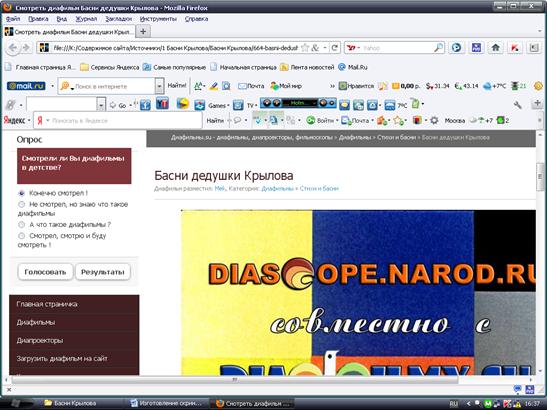
Task: Click the horizontal scrollbar at page bottom
Action: [235, 380]
